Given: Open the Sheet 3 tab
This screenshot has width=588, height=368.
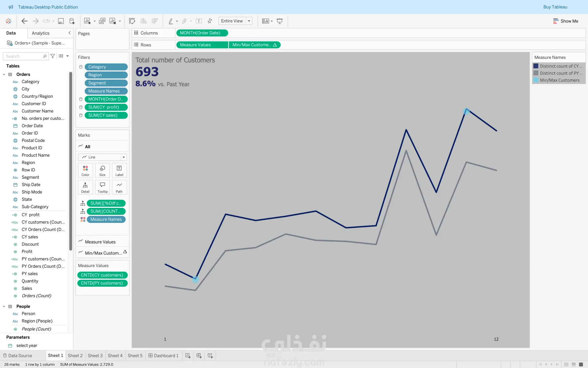Looking at the screenshot, I should (95, 355).
